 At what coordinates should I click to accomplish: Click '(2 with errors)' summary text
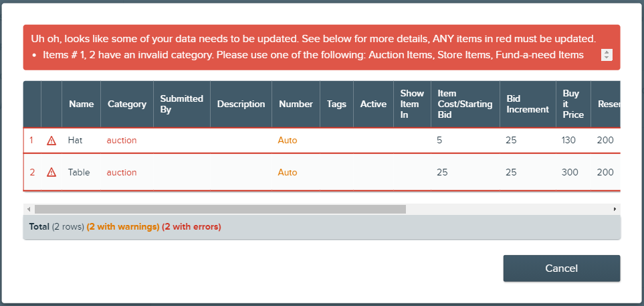click(x=191, y=226)
